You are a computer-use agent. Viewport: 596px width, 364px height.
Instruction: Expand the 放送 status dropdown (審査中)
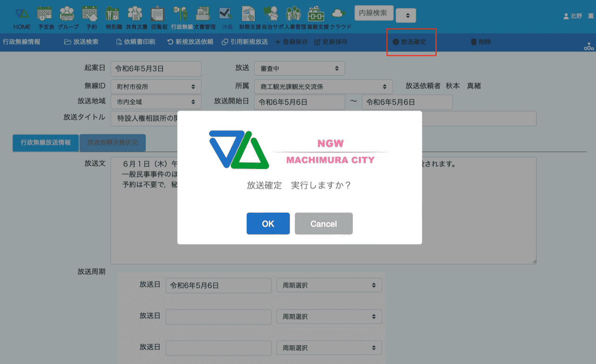(299, 68)
